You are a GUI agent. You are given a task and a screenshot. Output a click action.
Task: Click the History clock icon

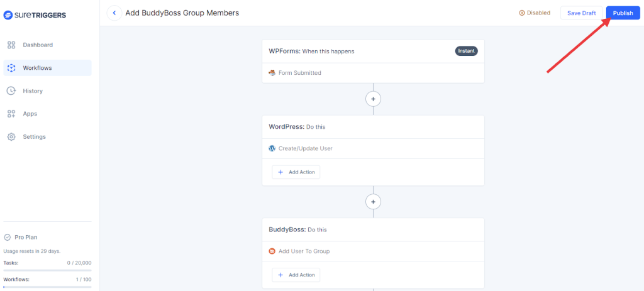tap(11, 91)
